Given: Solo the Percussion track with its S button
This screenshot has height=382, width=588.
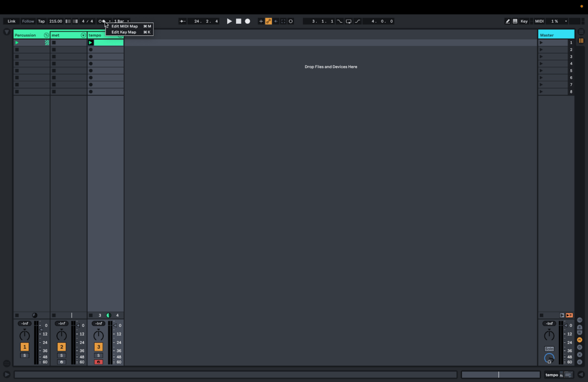Looking at the screenshot, I should [x=24, y=355].
